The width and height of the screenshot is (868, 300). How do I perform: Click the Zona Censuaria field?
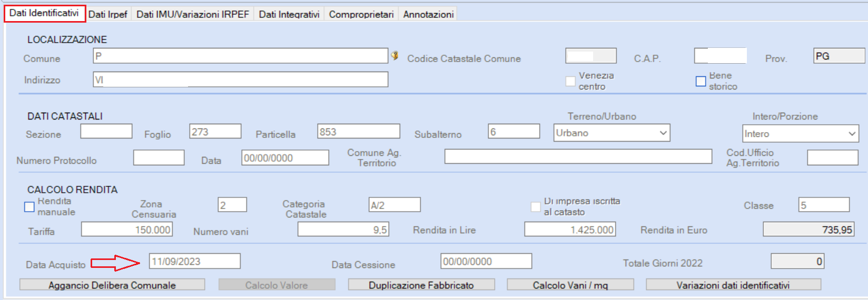pyautogui.click(x=232, y=205)
